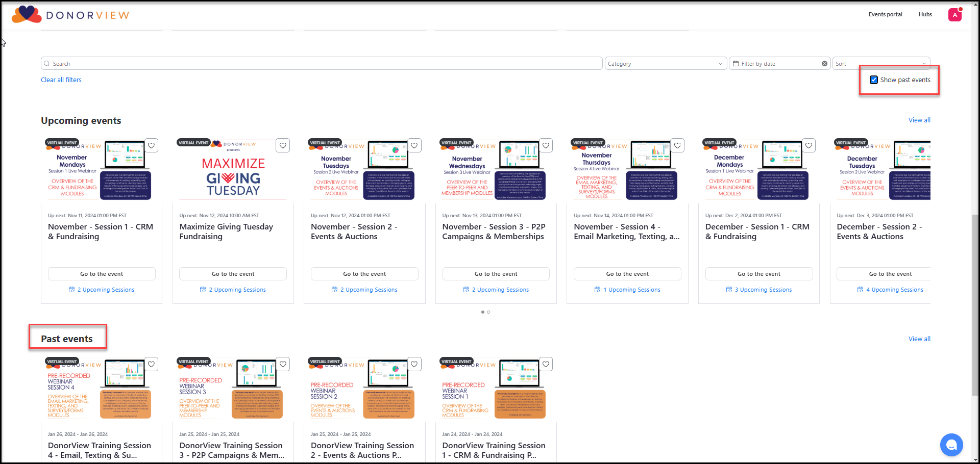Click the page vertical scrollbar

click(975, 304)
